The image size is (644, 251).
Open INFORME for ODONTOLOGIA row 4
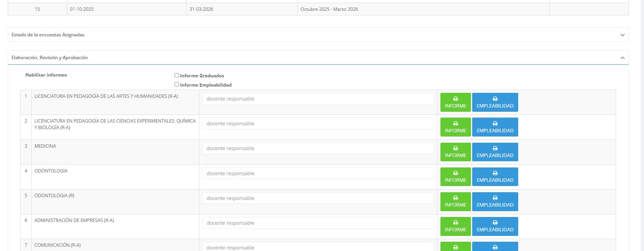[456, 177]
